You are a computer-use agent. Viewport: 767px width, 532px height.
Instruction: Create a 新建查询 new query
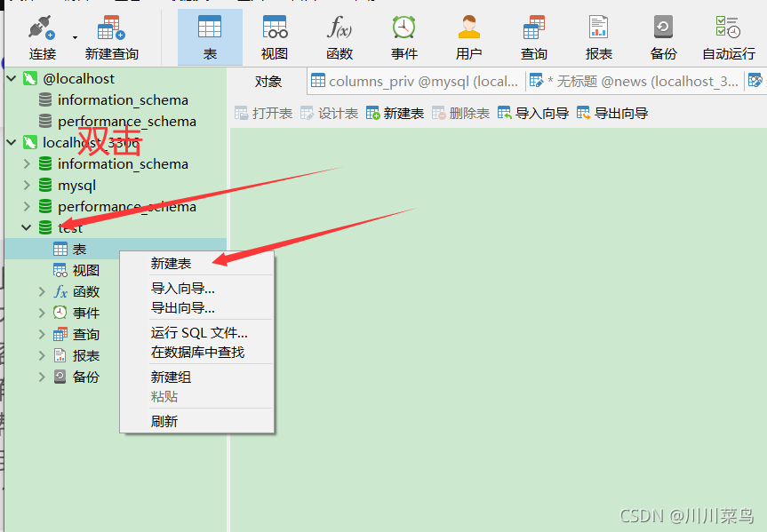(111, 37)
